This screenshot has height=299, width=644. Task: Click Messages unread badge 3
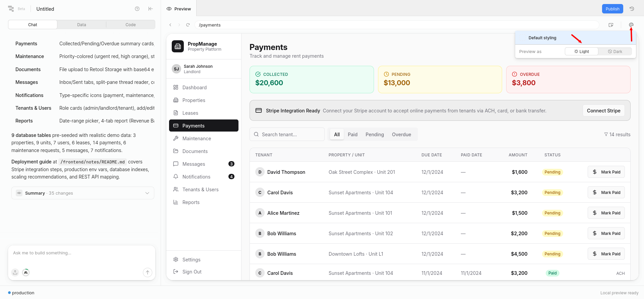231,164
